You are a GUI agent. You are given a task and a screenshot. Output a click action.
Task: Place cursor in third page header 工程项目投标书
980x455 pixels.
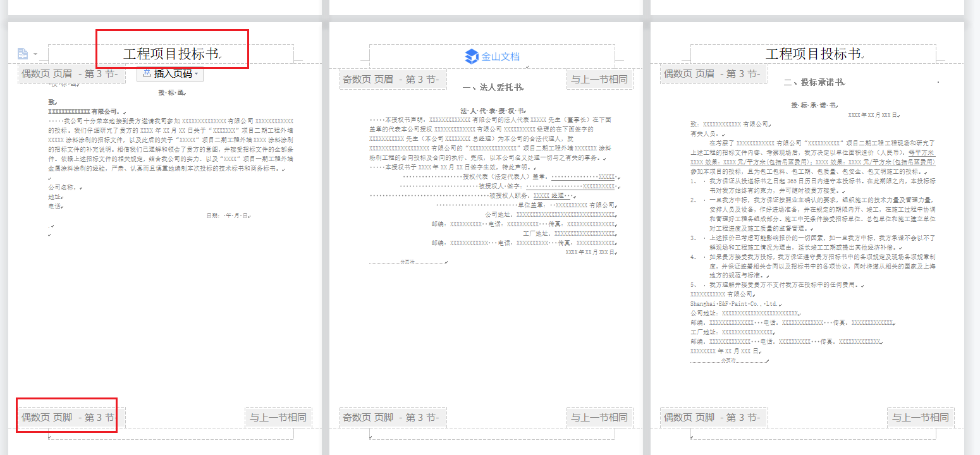click(813, 54)
